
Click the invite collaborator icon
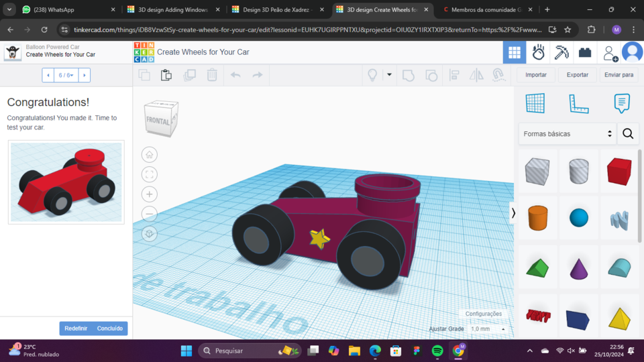610,53
